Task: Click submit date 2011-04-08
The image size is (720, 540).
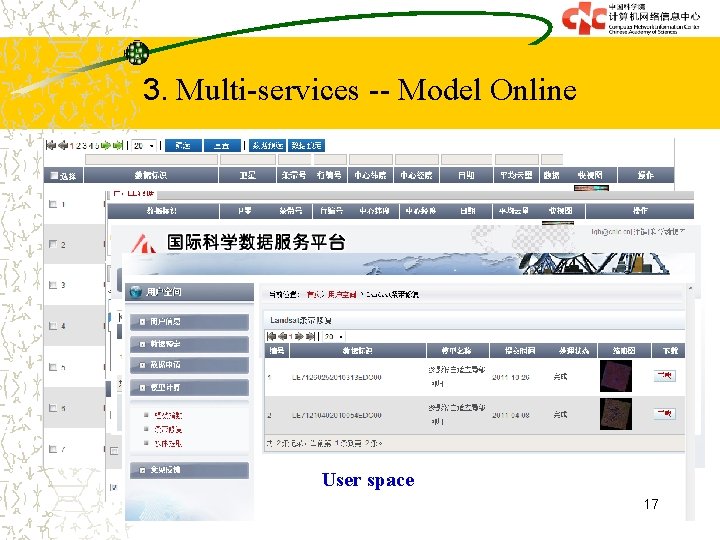Action: pos(511,415)
